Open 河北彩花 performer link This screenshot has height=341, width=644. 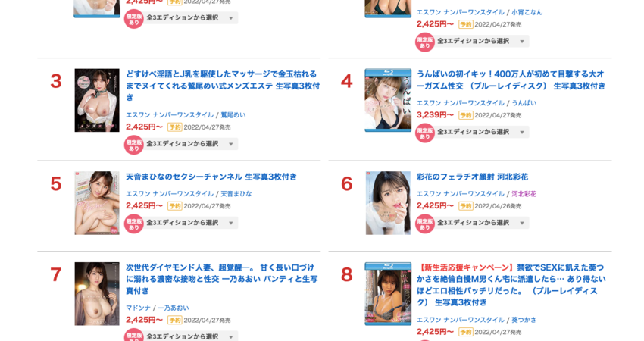pos(524,193)
